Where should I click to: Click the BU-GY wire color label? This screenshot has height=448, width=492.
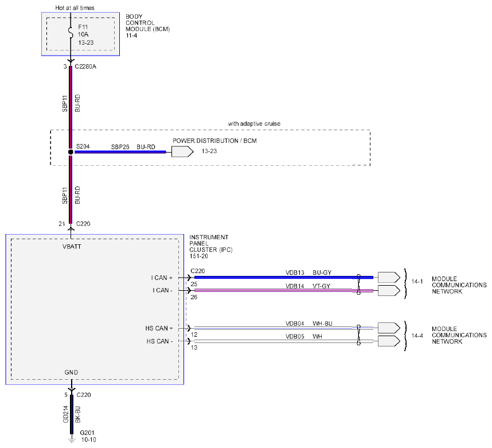322,272
